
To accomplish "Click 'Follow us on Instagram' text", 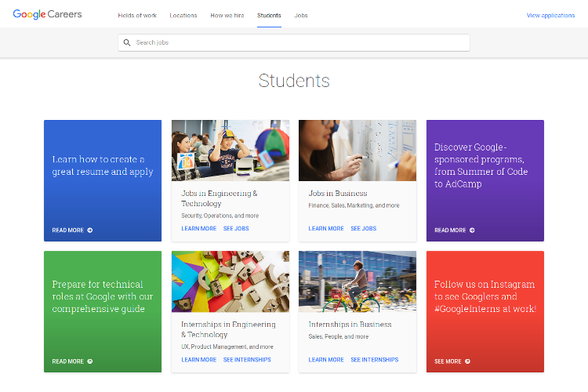I will click(x=485, y=296).
